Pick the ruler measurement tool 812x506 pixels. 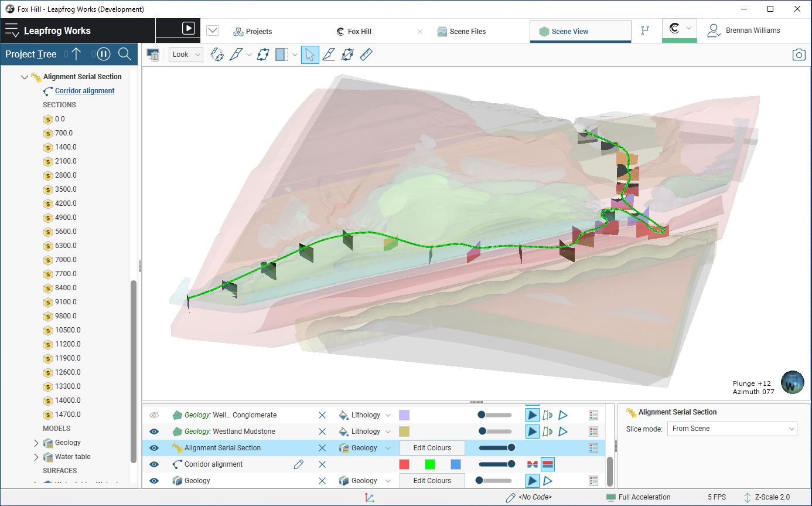pyautogui.click(x=366, y=54)
